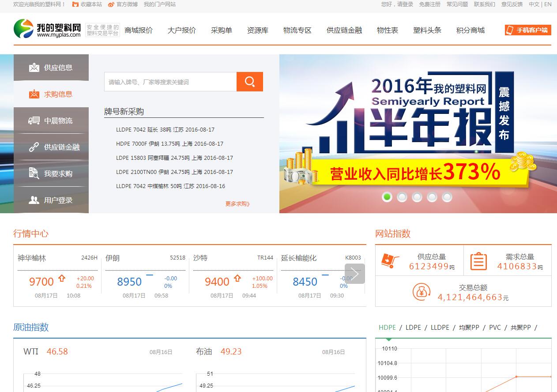This screenshot has width=557, height=392.
Task: Click 沙特 quote name
Action: [x=200, y=258]
